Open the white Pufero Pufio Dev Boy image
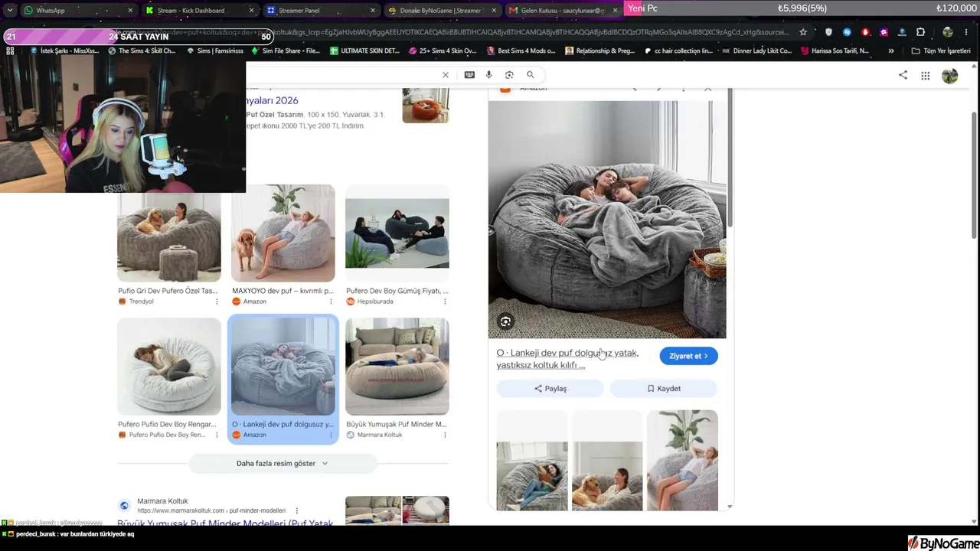 click(x=168, y=367)
